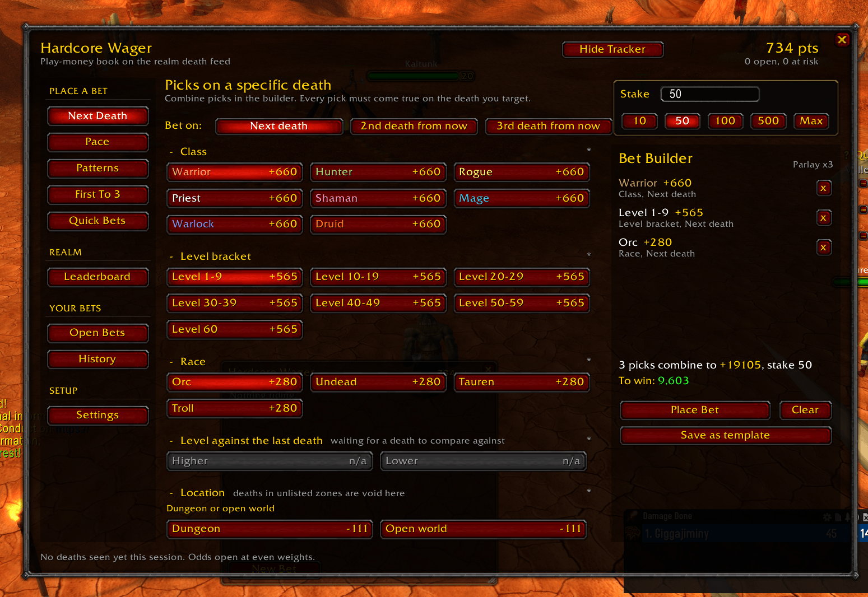Pick Level 10-19 bracket
Viewport: 868px width, 597px height.
click(x=378, y=277)
